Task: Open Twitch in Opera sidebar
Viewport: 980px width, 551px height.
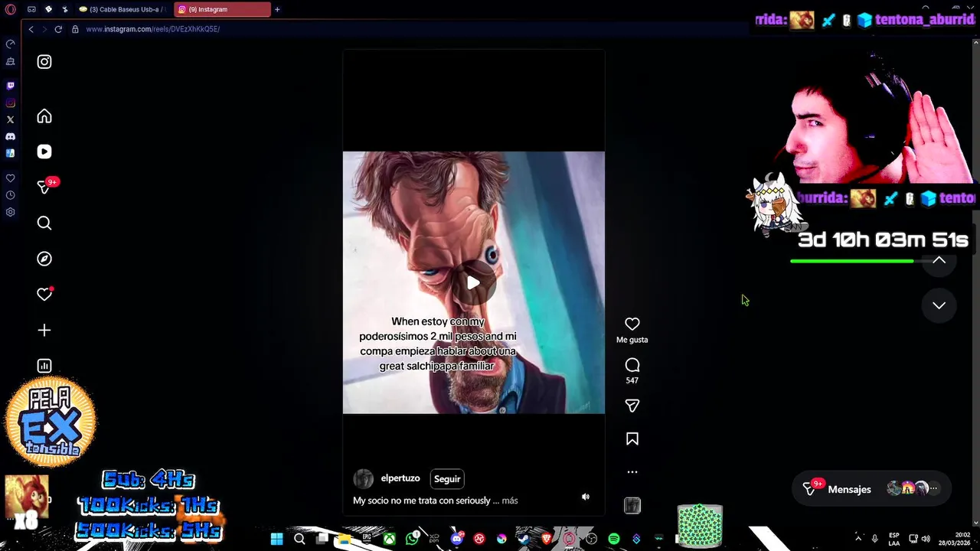Action: [x=10, y=86]
